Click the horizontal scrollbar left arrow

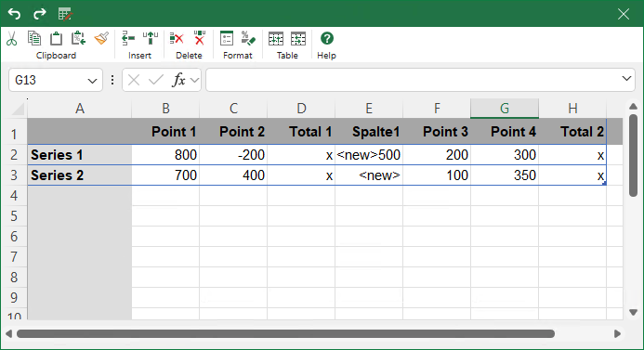(8, 333)
